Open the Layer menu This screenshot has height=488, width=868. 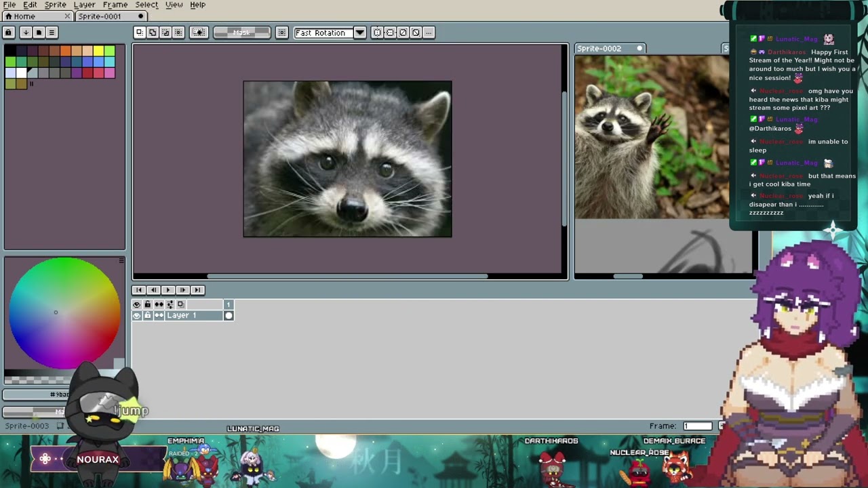(84, 5)
